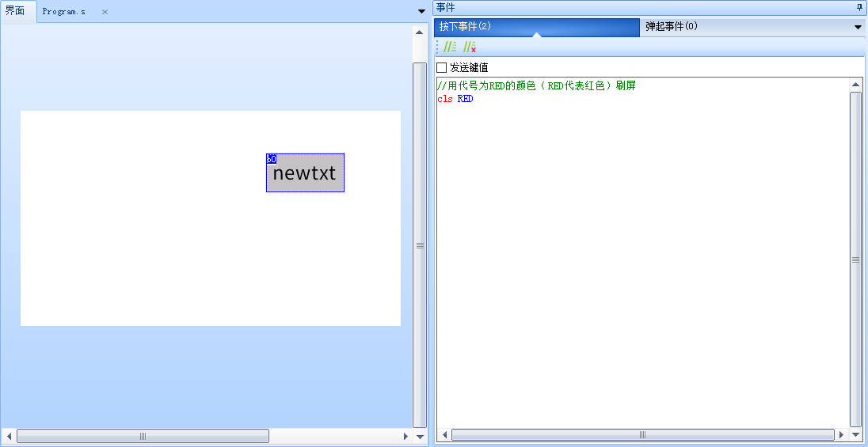
Task: Click the uncomment lines icon with red X
Action: [x=470, y=47]
